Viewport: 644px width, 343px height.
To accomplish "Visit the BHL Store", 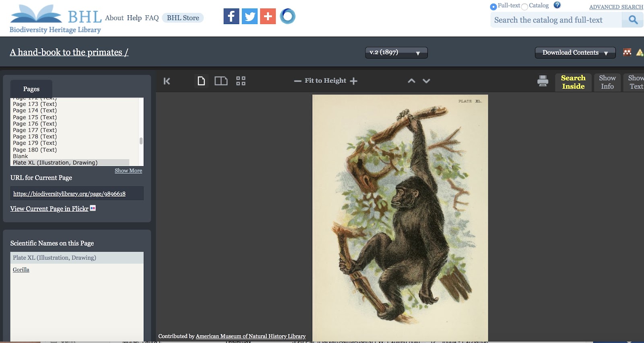I will click(183, 18).
